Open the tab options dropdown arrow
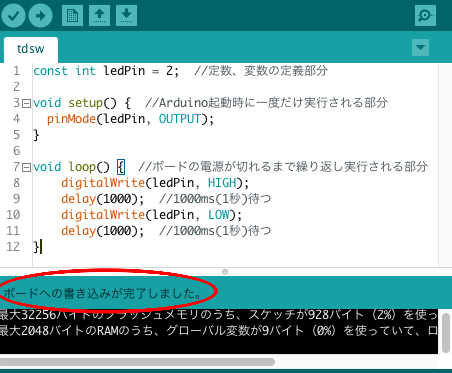The image size is (452, 373). pyautogui.click(x=420, y=48)
